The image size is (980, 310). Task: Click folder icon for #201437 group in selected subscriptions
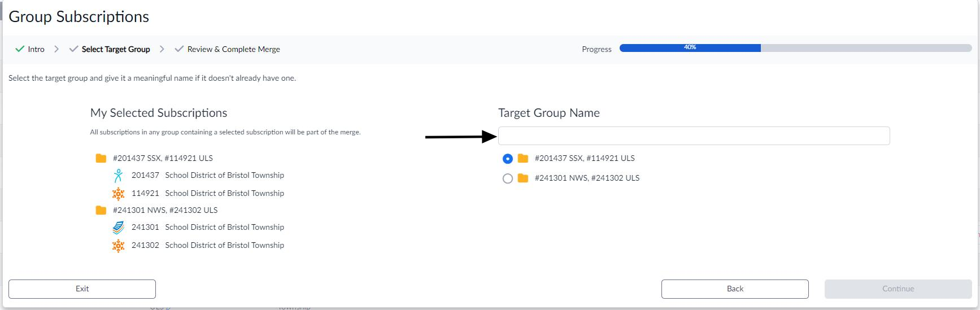pos(101,158)
